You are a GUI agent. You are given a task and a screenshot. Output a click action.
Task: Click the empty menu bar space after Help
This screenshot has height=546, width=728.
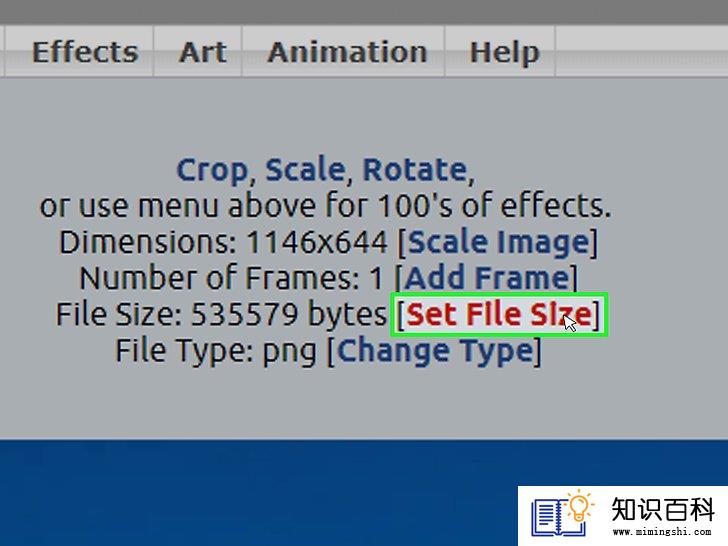click(x=642, y=52)
